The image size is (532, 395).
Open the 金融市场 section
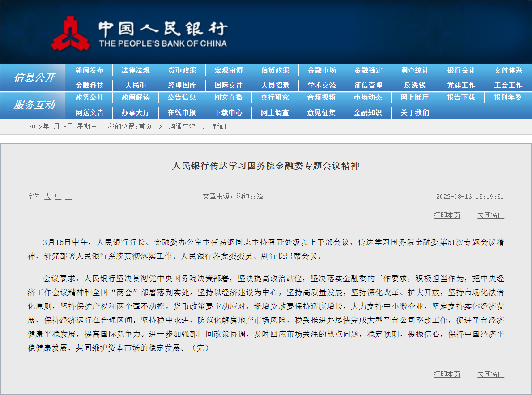(322, 70)
